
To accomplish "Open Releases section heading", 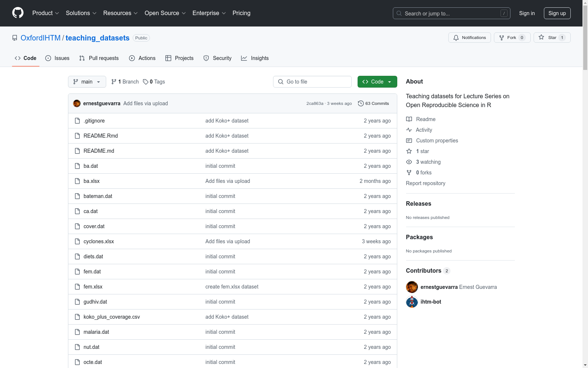I will [419, 204].
